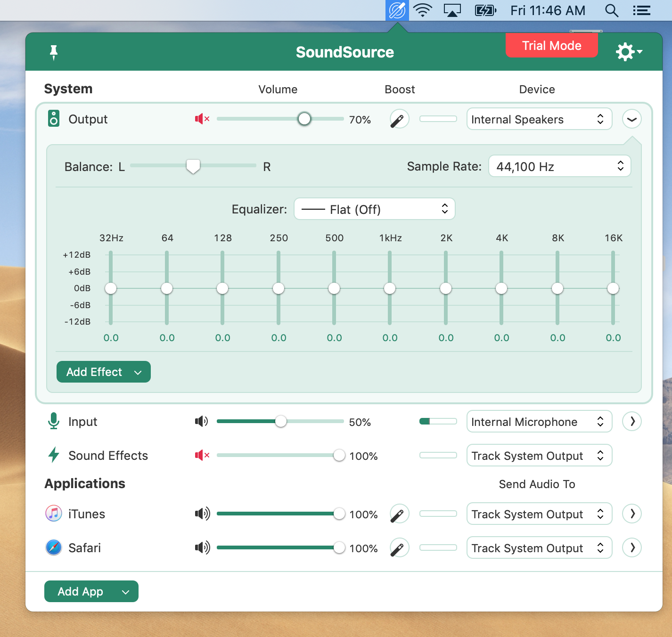Click the Send Audio To heading
This screenshot has height=637, width=672.
pyautogui.click(x=537, y=484)
